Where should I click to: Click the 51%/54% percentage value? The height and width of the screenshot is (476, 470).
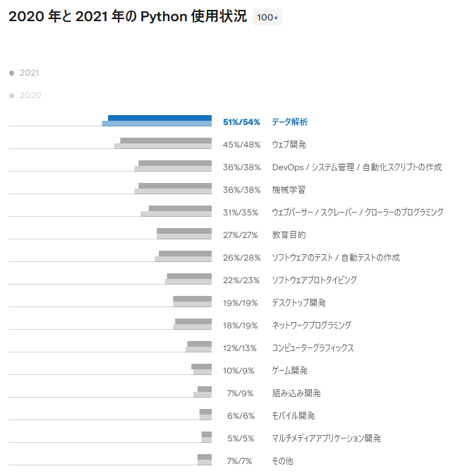(240, 122)
